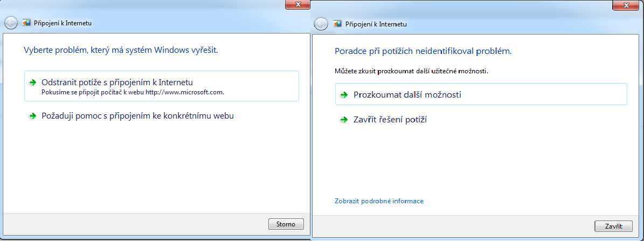Click "Připojení k Internetu" title above Storno dialog
The height and width of the screenshot is (241, 644).
63,23
